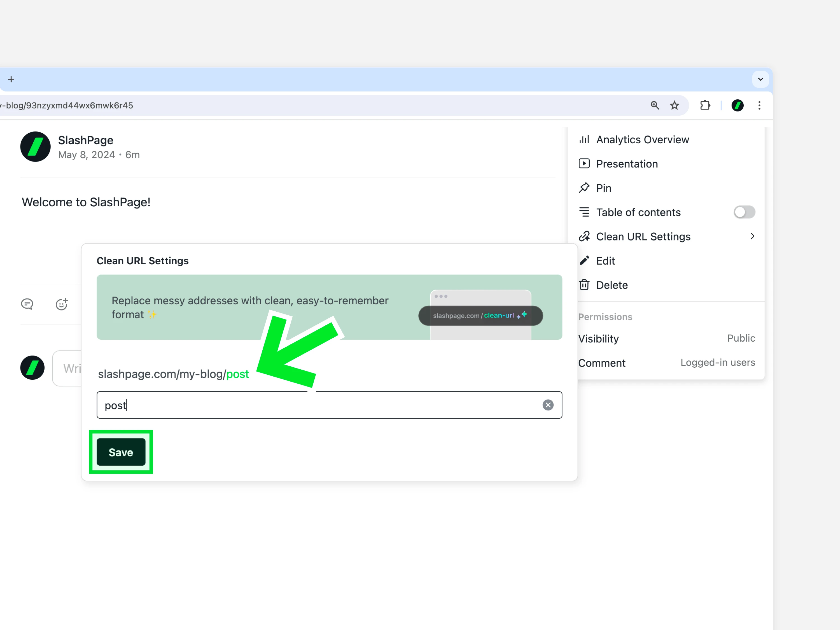
Task: Click the 'Welcome to SlashPage!' post text
Action: (86, 202)
